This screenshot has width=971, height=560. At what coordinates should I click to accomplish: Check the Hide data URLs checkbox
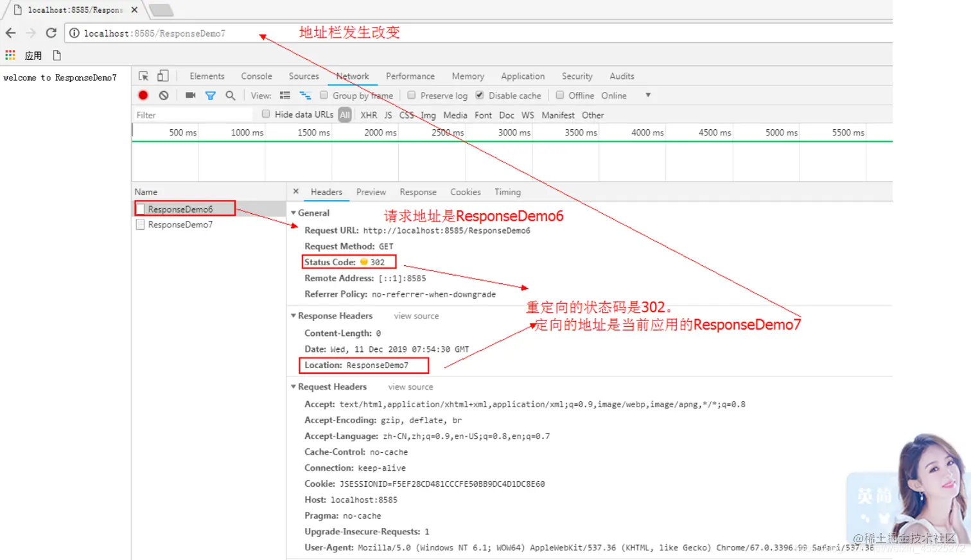(x=266, y=114)
